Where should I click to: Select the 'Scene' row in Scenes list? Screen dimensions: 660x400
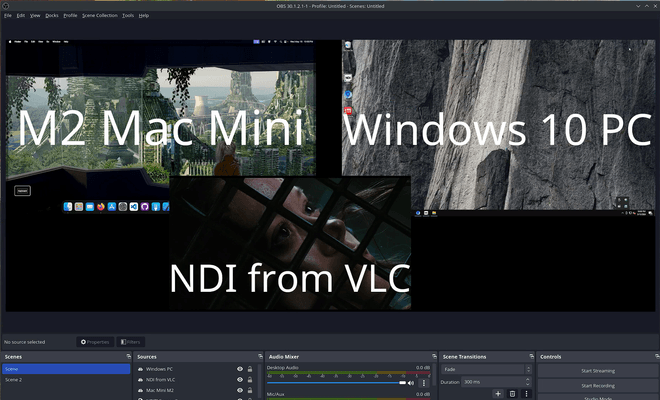[66, 369]
